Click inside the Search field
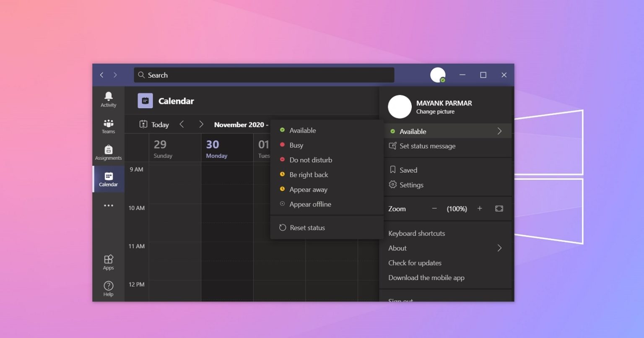Screen dimensions: 644x338 point(264,75)
